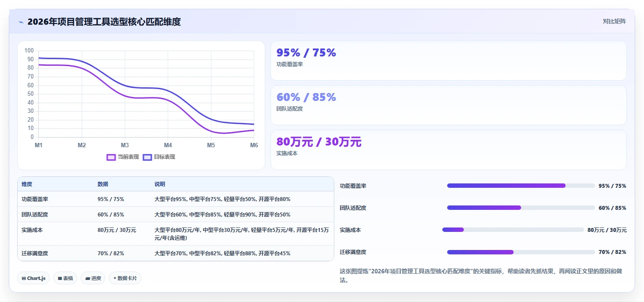
Task: Click the 对比矩阵 label in header
Action: [614, 21]
